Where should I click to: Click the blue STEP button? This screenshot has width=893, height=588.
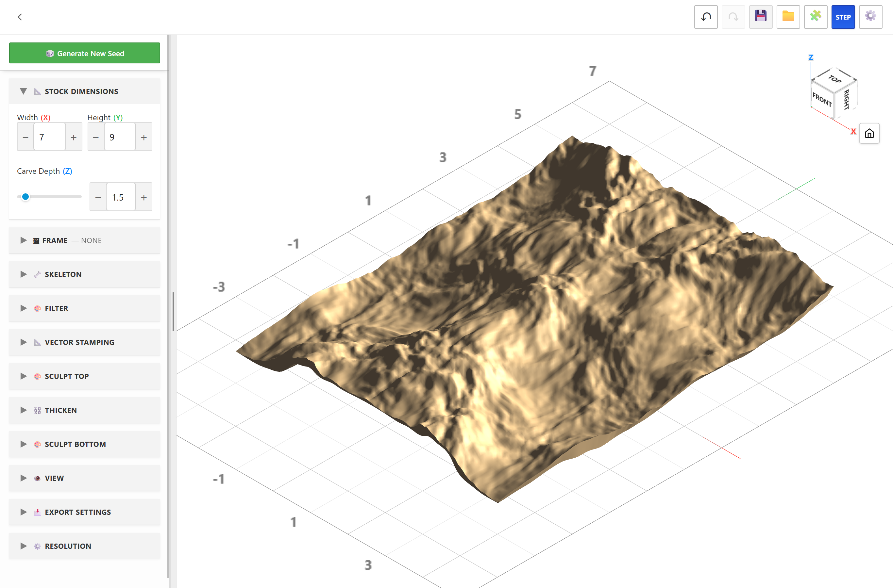tap(843, 17)
